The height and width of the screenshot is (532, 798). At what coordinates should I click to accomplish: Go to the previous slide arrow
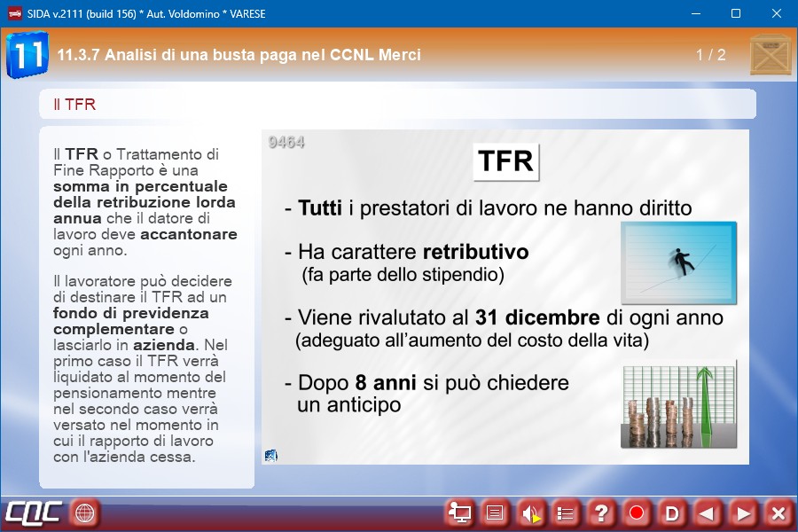click(x=708, y=512)
